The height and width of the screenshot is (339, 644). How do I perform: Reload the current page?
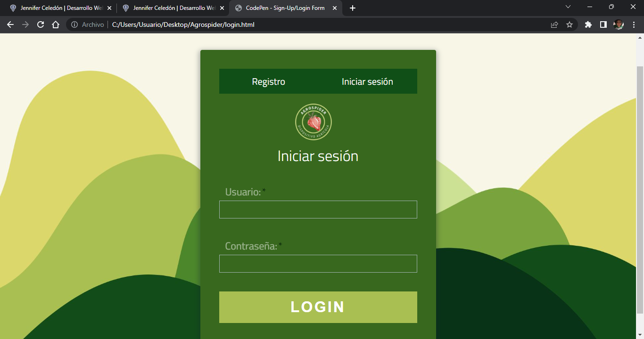[x=41, y=24]
